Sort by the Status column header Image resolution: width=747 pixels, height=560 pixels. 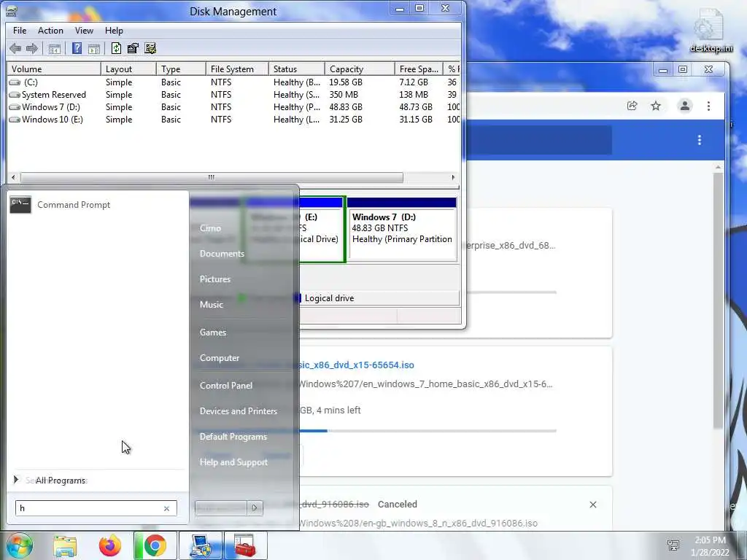coord(296,69)
